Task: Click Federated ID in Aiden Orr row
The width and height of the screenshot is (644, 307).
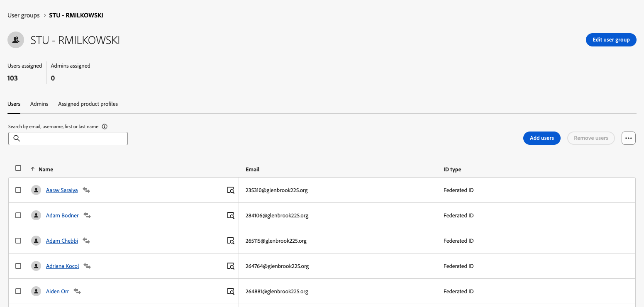Action: tap(459, 292)
